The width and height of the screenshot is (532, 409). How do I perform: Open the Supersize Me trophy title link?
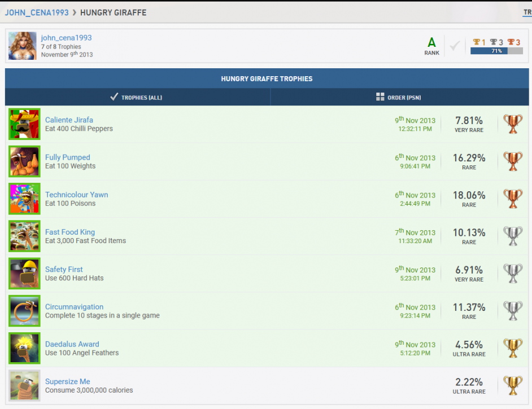coord(67,381)
